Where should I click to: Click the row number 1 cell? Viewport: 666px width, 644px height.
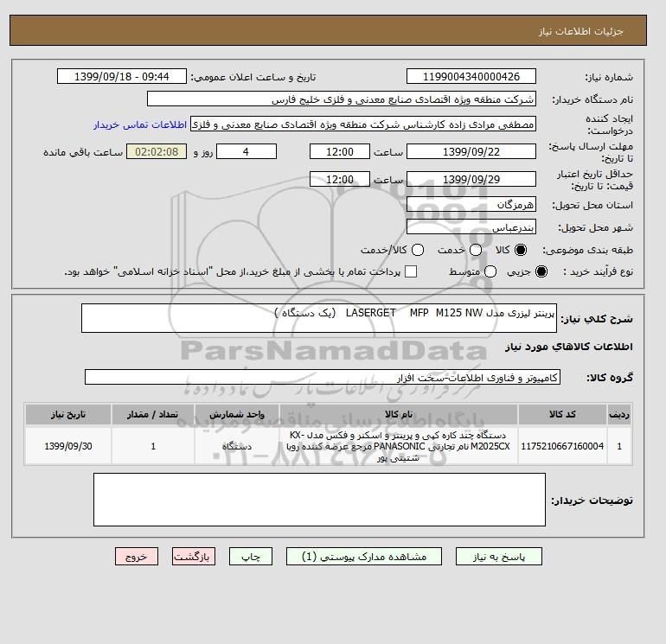click(x=619, y=446)
